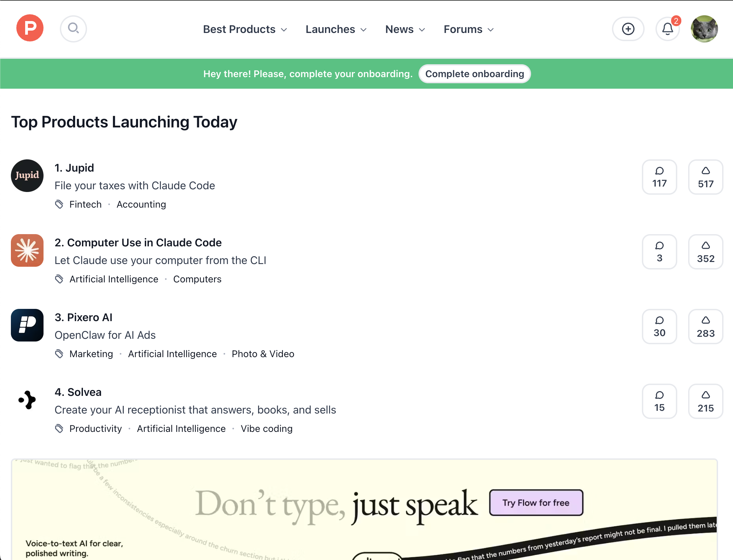Select the Computers tag

click(x=197, y=279)
